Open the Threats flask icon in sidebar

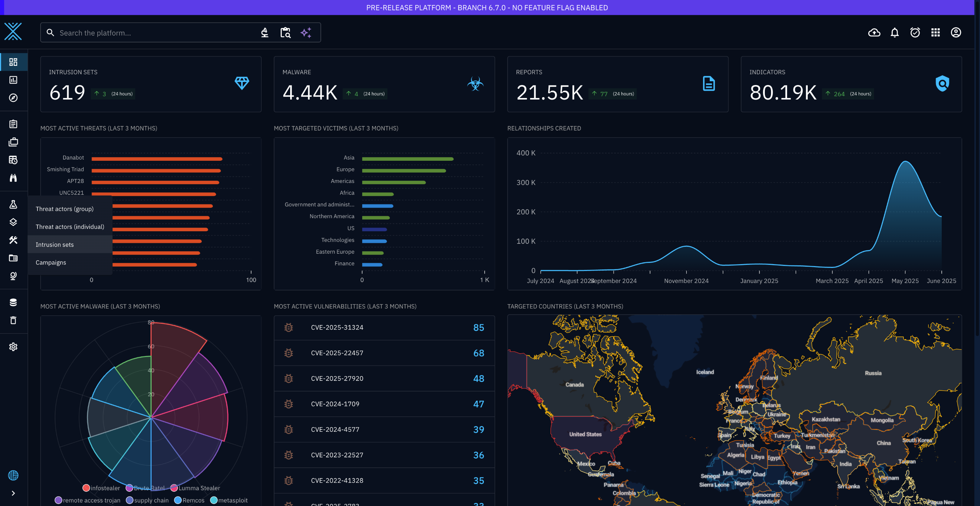tap(13, 204)
